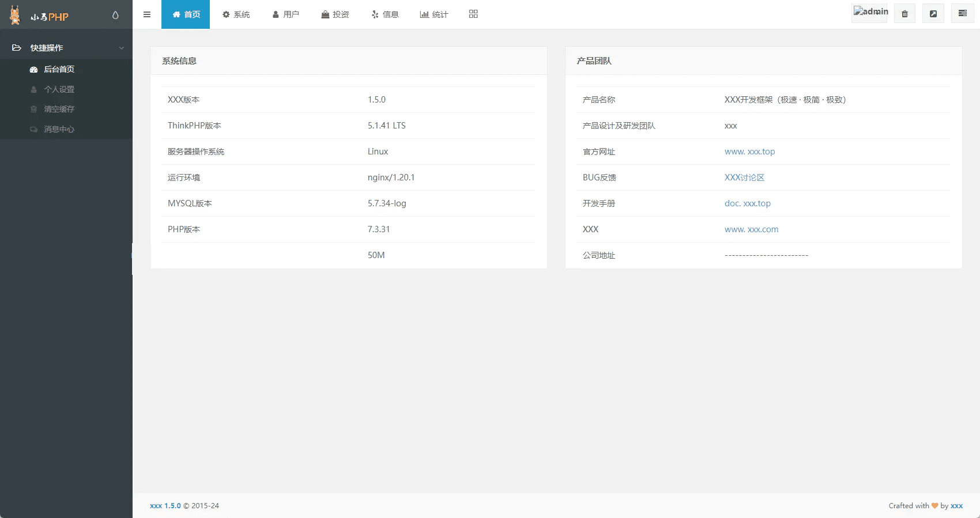The image size is (980, 518).
Task: Open 消息中心 from the sidebar
Action: point(59,129)
